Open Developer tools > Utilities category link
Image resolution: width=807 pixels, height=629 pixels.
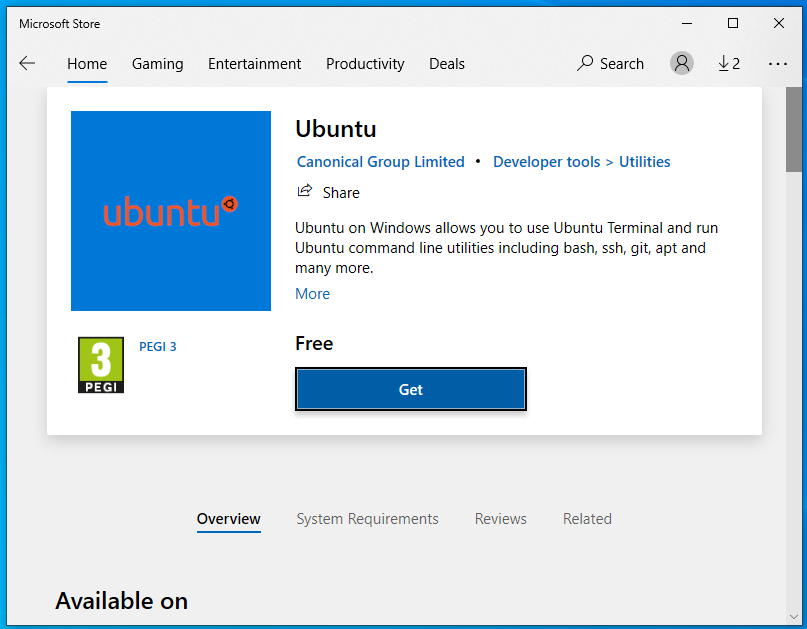coord(581,162)
